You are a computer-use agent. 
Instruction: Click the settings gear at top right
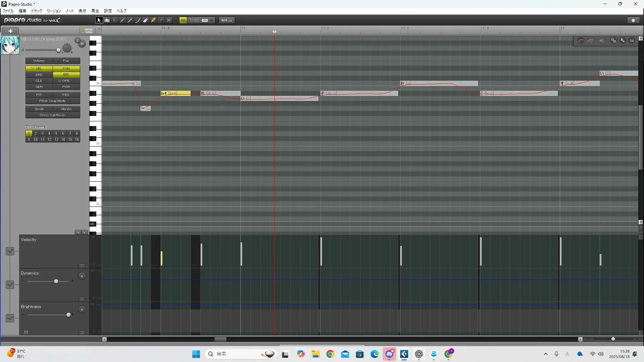[x=633, y=20]
